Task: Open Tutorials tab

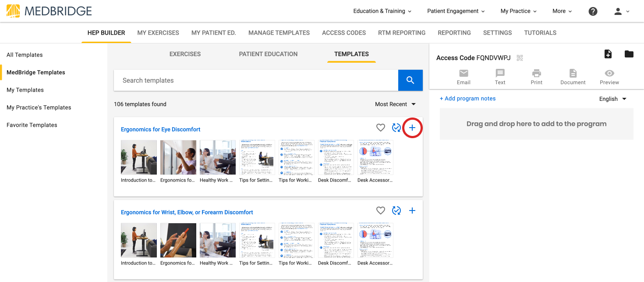Action: [540, 33]
